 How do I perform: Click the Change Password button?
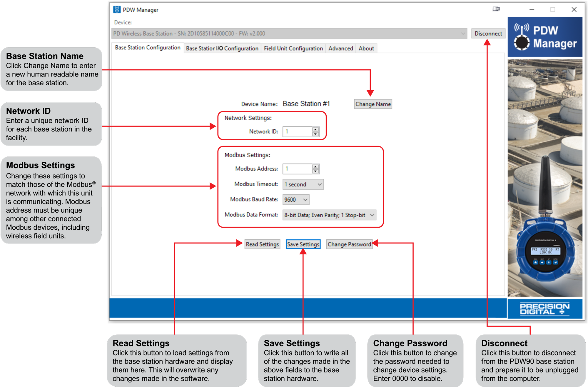(349, 244)
